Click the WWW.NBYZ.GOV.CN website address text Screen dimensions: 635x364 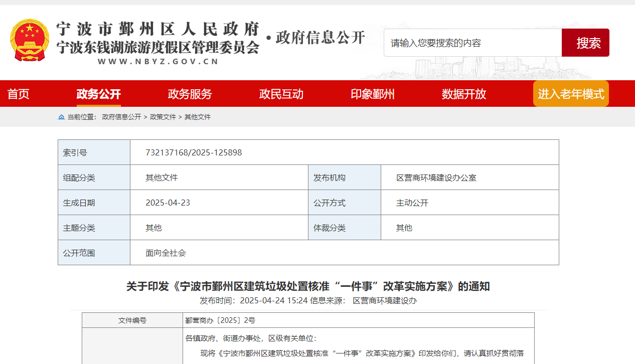[x=157, y=62]
